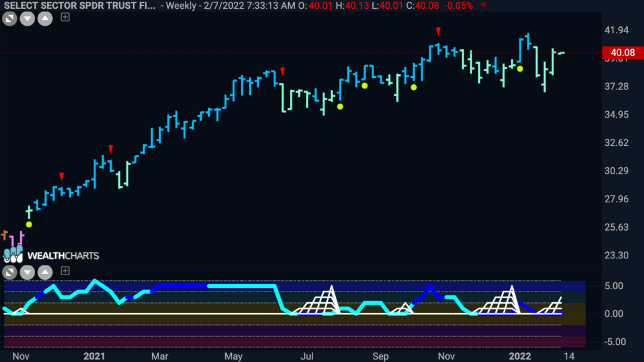Click the 14 date label on the time axis
The height and width of the screenshot is (362, 644).
tap(569, 356)
